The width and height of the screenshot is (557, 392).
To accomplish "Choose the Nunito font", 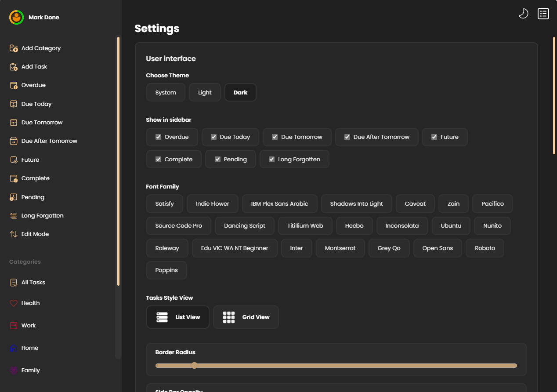I will tap(492, 226).
